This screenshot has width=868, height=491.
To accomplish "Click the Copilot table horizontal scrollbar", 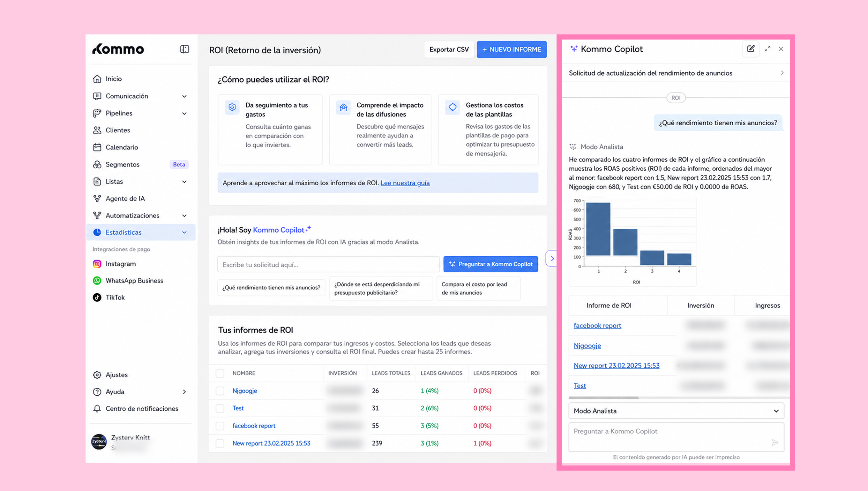I will [x=604, y=398].
